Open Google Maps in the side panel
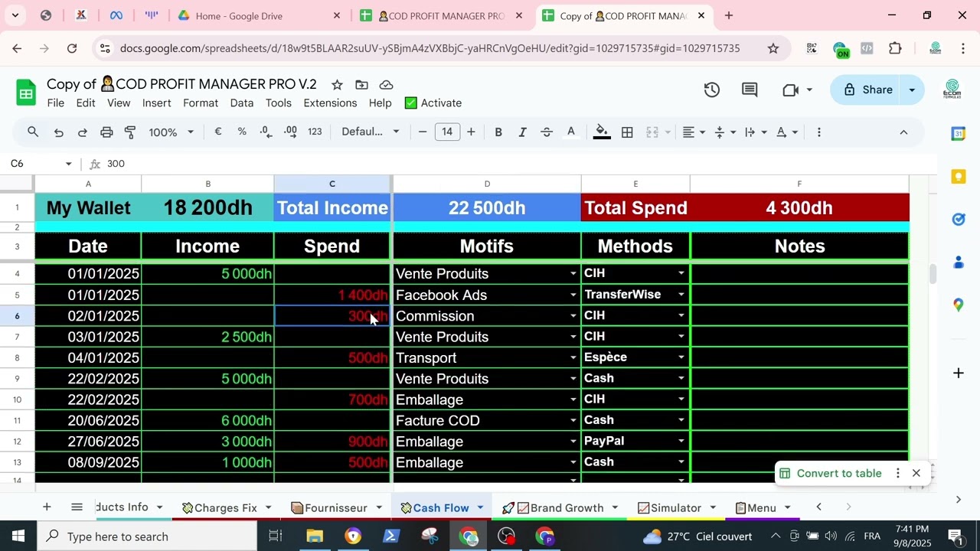980x551 pixels. tap(958, 305)
